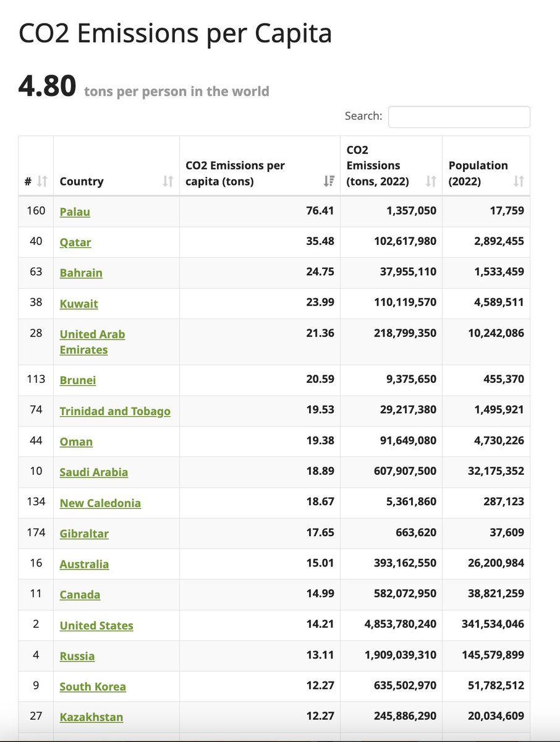Click the Country column sort arrows
The image size is (560, 742).
pyautogui.click(x=168, y=181)
